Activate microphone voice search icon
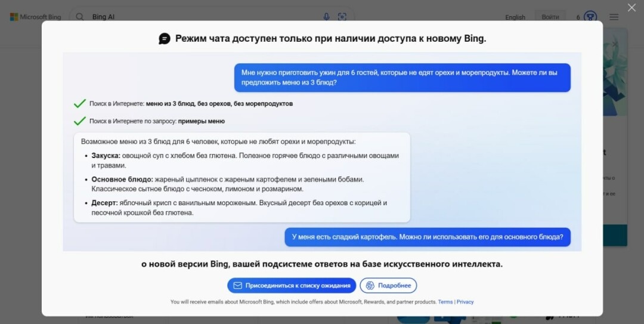This screenshot has height=324, width=644. [326, 17]
